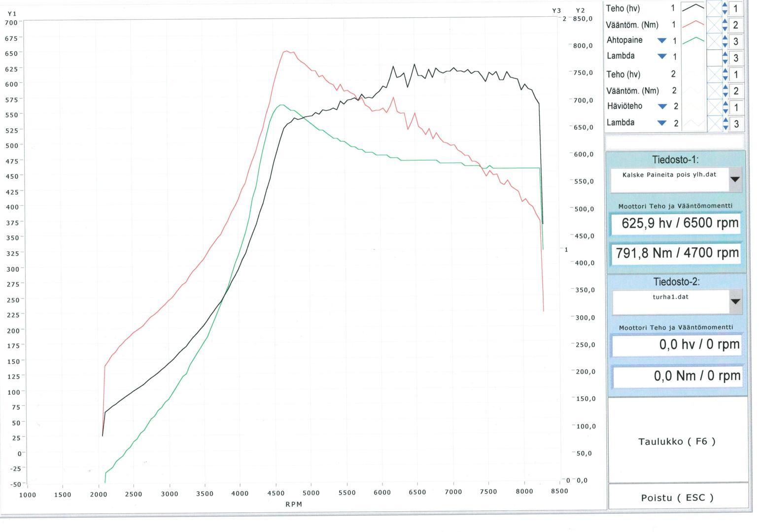Click axis stepper arrows for Häviöteho row
The image size is (759, 532).
725,107
